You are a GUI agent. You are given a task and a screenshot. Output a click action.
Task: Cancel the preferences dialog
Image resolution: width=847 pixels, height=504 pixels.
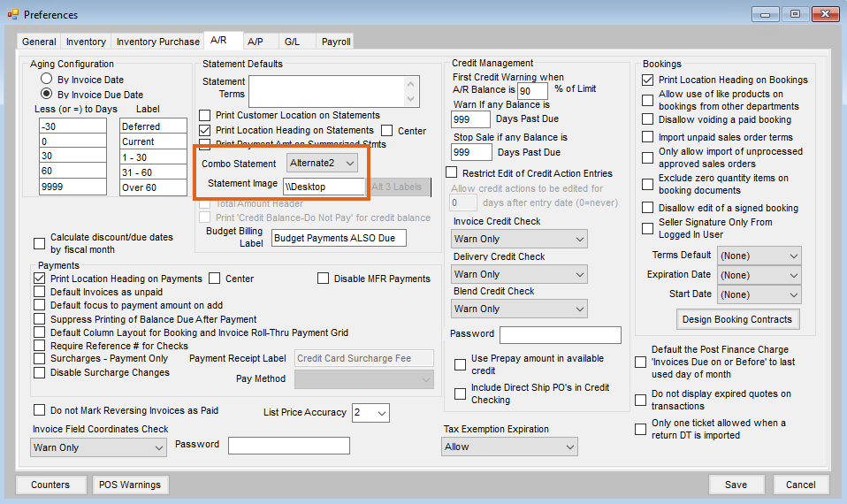pos(801,485)
